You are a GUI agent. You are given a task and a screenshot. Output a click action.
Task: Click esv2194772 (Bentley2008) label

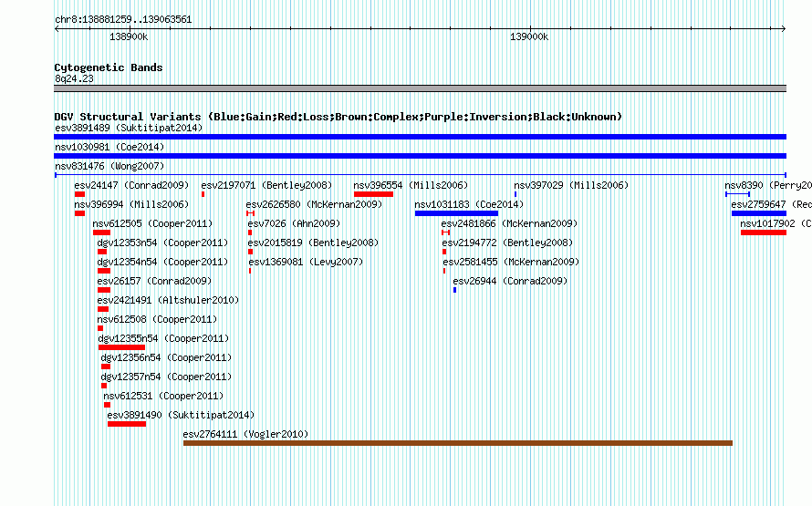coord(507,243)
